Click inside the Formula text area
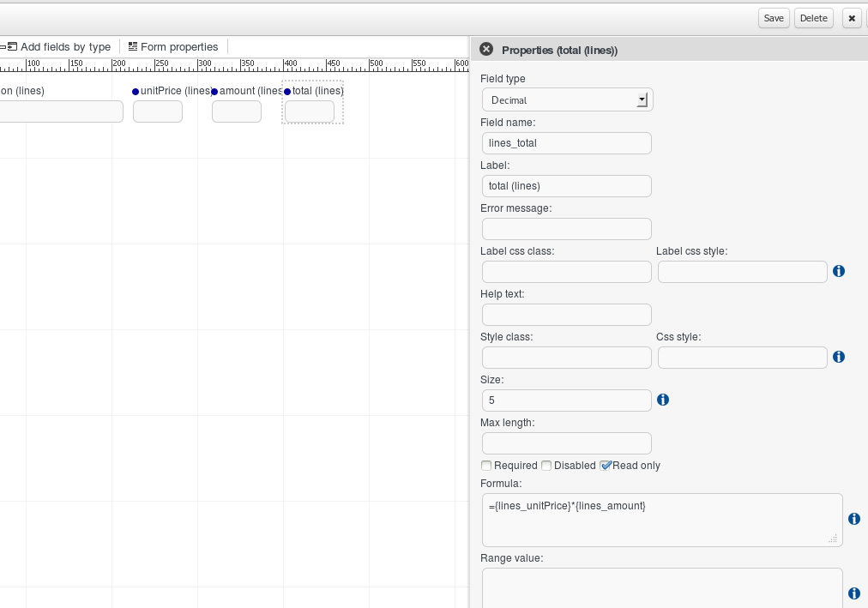The image size is (868, 608). (660, 519)
